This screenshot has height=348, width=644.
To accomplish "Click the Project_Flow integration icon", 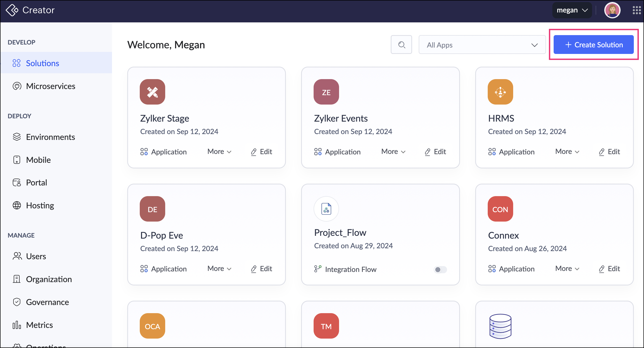I will [x=326, y=209].
